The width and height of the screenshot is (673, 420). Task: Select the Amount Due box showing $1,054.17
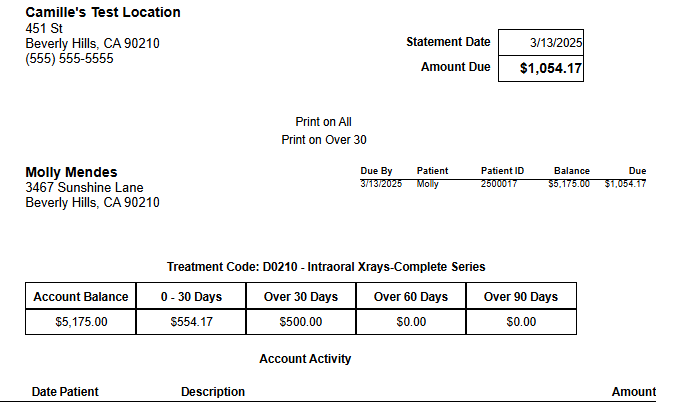(x=541, y=68)
